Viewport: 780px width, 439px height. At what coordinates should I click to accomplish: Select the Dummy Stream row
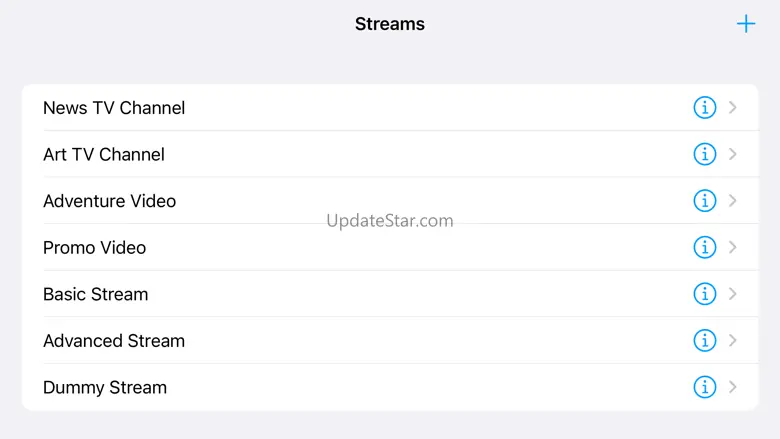click(x=390, y=387)
